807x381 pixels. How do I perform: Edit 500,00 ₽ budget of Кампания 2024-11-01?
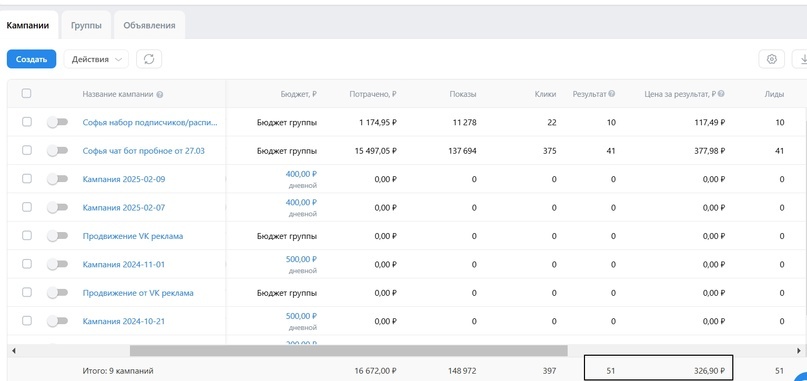pos(302,259)
